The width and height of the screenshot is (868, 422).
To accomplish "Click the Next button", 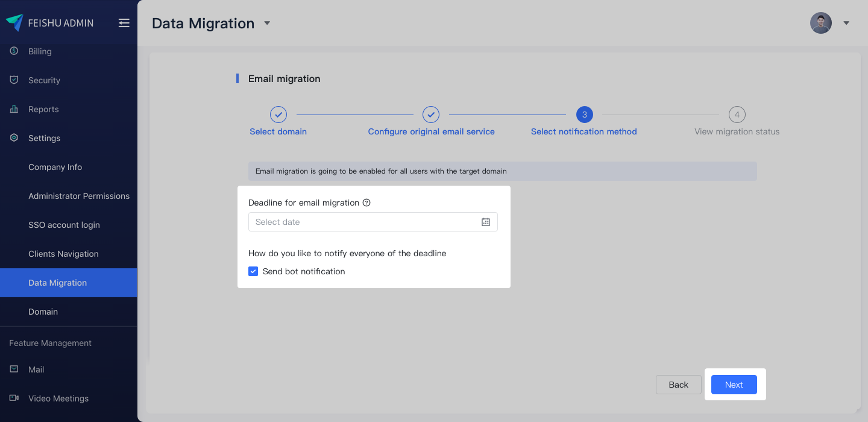I will 734,385.
